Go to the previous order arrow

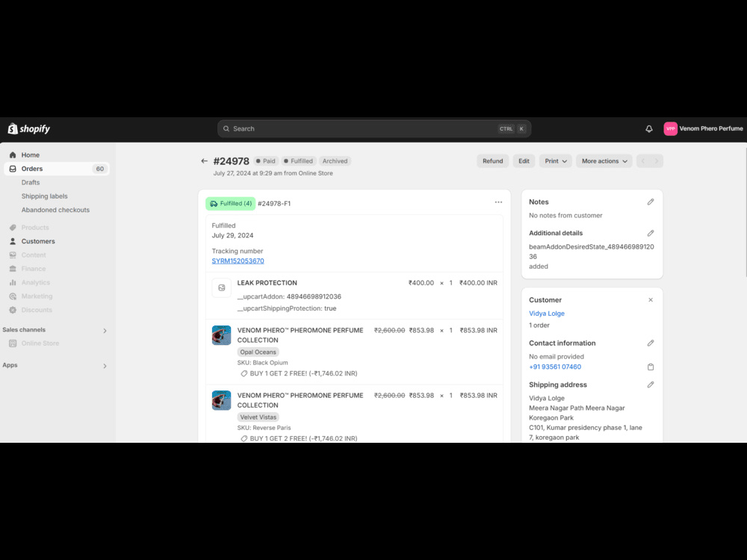[643, 161]
